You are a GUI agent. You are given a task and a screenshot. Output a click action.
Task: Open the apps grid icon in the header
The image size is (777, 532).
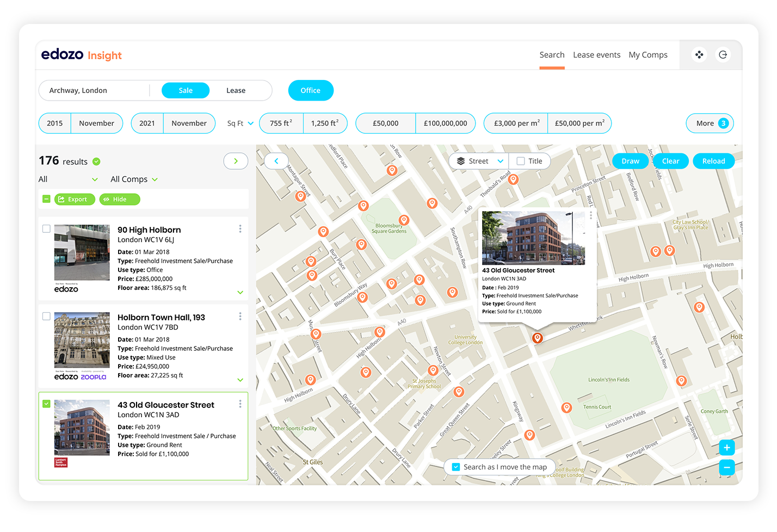point(699,54)
